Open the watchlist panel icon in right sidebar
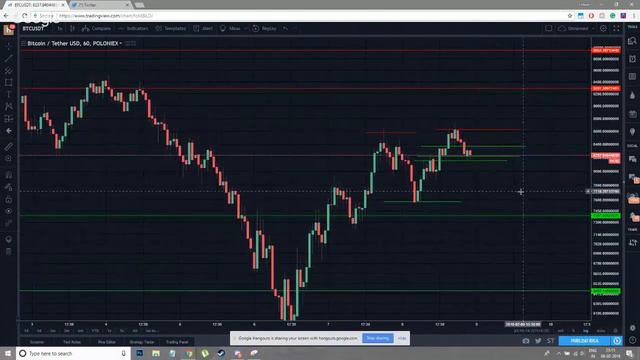Screen dimensions: 640x360 [632, 41]
